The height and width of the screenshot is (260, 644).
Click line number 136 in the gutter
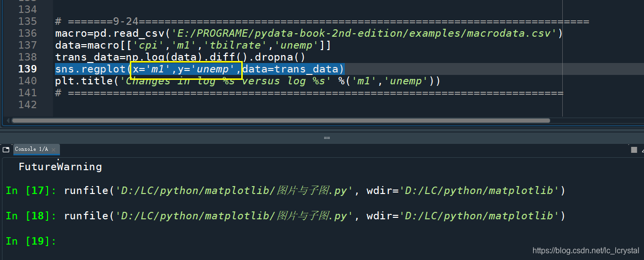click(x=27, y=33)
